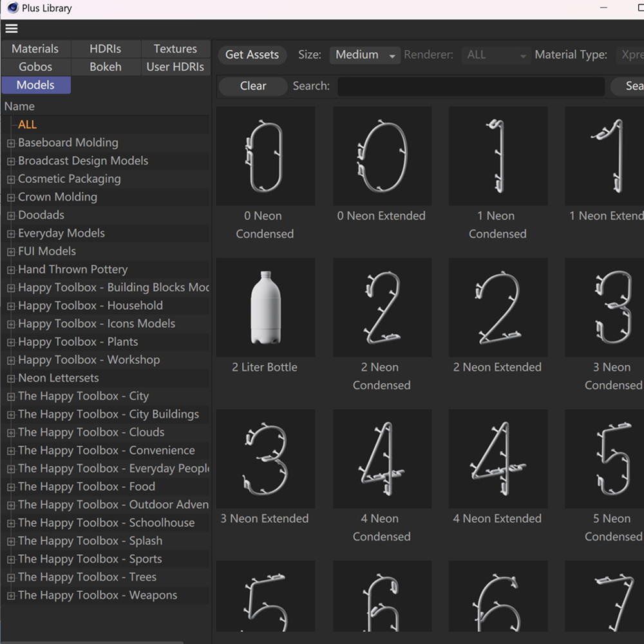This screenshot has height=644, width=644.
Task: Expand the Hand Thrown Pottery folder
Action: tap(11, 270)
